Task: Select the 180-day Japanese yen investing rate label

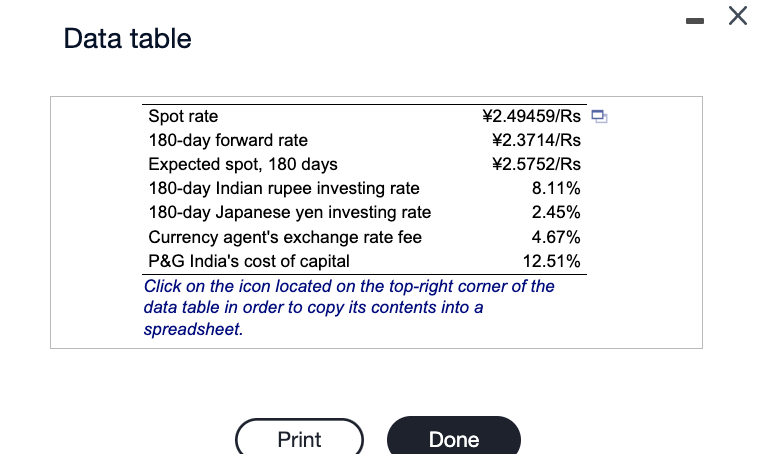Action: click(290, 212)
